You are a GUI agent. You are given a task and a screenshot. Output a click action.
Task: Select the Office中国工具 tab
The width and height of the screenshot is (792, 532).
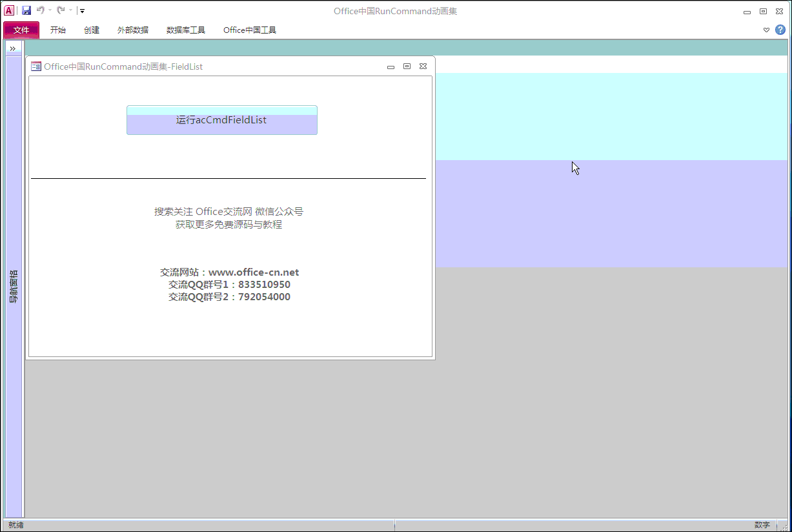(250, 30)
